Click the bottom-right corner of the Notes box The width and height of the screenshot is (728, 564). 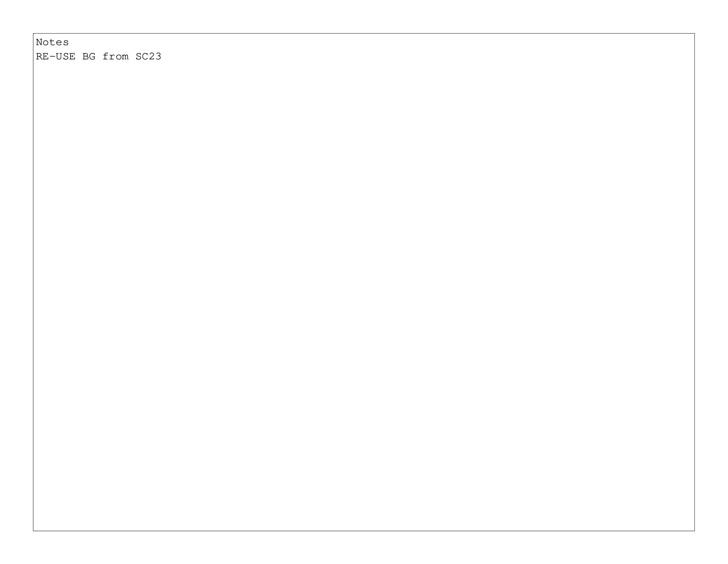coord(694,531)
